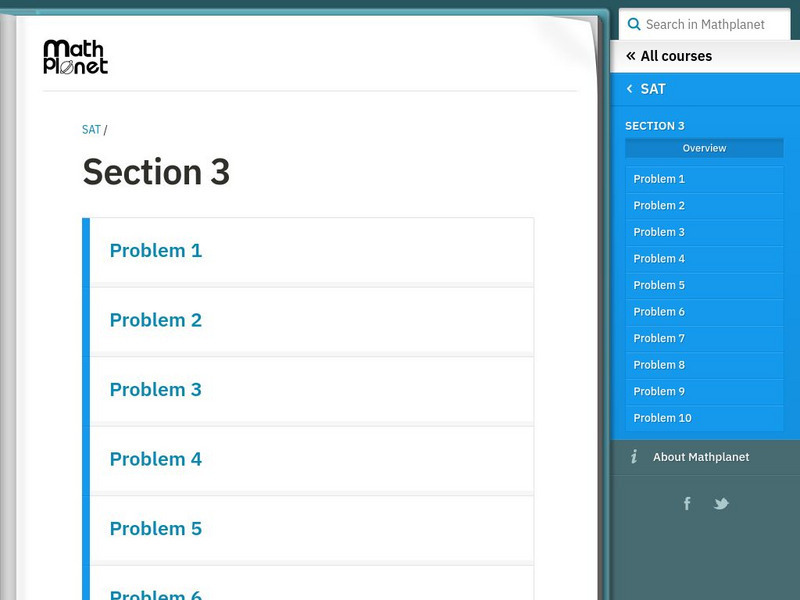This screenshot has height=600, width=800.
Task: Click the Mathplanet logo
Action: pos(76,57)
